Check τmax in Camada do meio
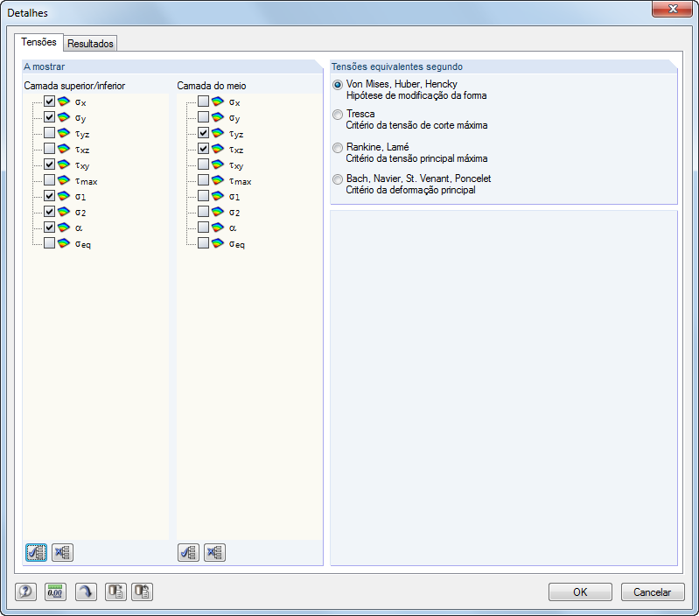This screenshot has width=699, height=616. (x=203, y=180)
